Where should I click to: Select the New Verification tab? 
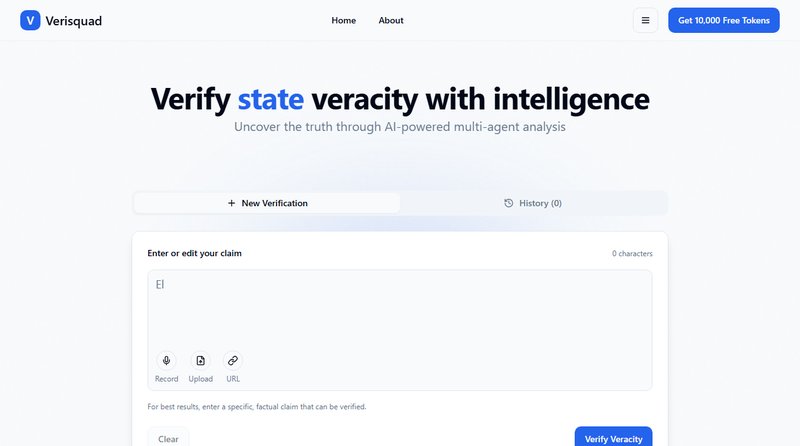coord(267,203)
